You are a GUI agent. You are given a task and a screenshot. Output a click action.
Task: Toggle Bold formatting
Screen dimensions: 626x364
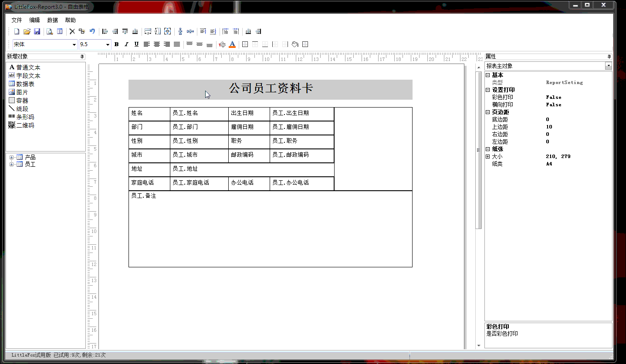pyautogui.click(x=116, y=44)
